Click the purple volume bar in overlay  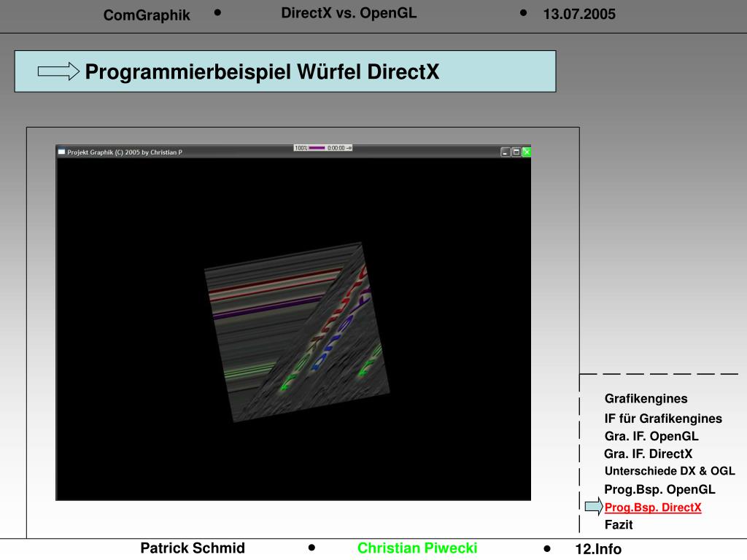pyautogui.click(x=317, y=148)
